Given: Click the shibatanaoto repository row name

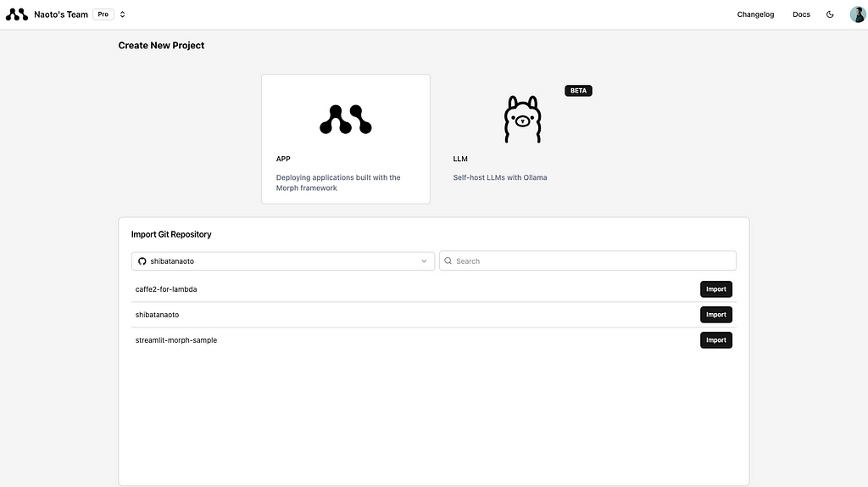Looking at the screenshot, I should [157, 315].
